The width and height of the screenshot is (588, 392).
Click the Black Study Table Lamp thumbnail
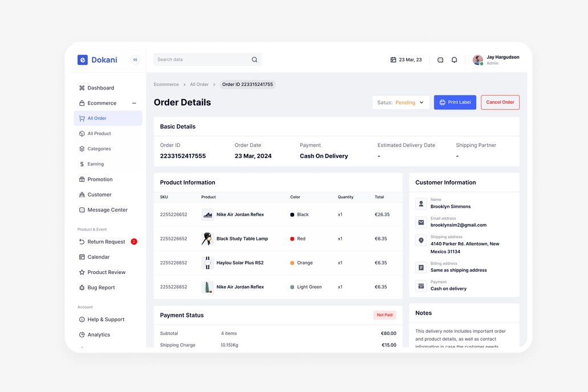207,239
